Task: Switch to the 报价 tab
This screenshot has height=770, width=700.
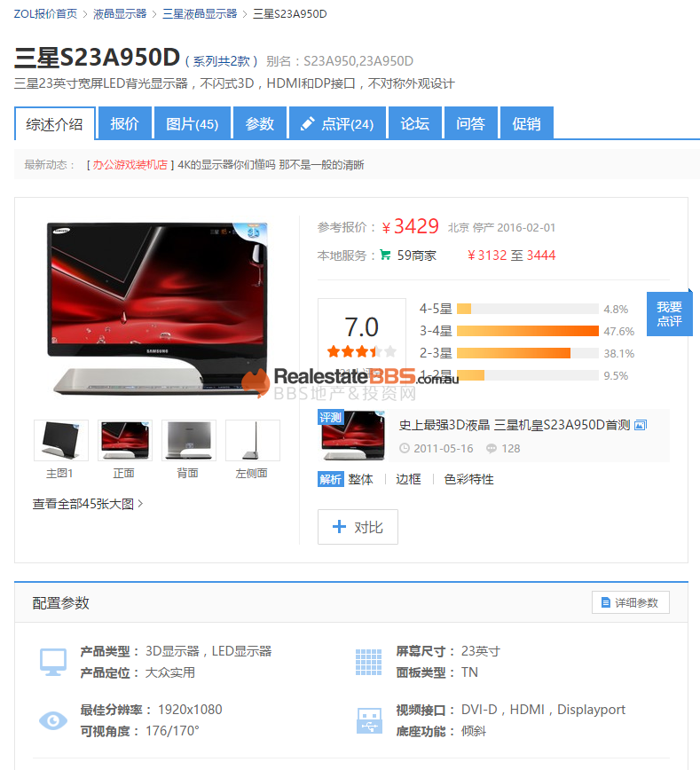Action: (x=124, y=124)
